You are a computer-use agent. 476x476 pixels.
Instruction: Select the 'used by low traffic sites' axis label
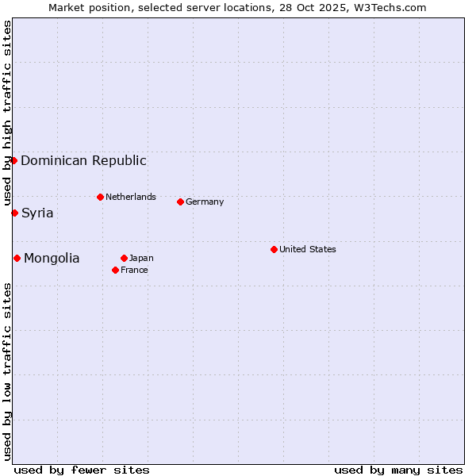tap(7, 370)
